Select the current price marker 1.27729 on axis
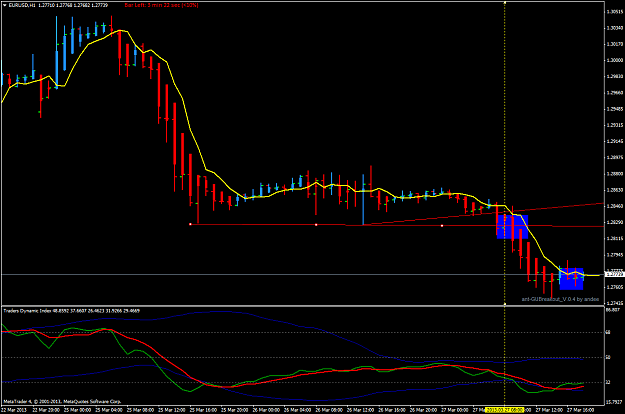This screenshot has width=625, height=414. tap(614, 274)
